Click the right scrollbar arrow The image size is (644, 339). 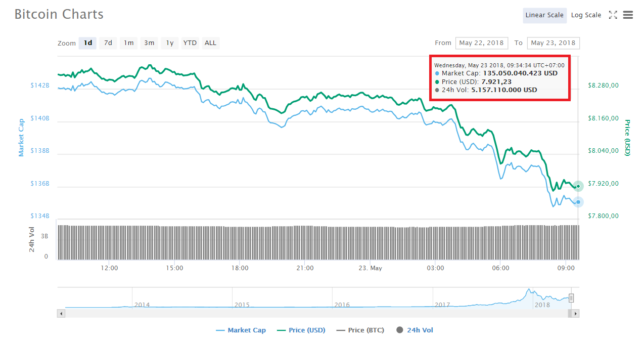[x=575, y=314]
